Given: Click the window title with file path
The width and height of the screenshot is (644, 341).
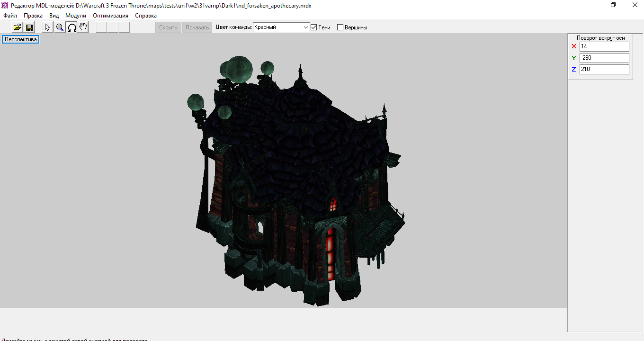Looking at the screenshot, I should click(161, 5).
